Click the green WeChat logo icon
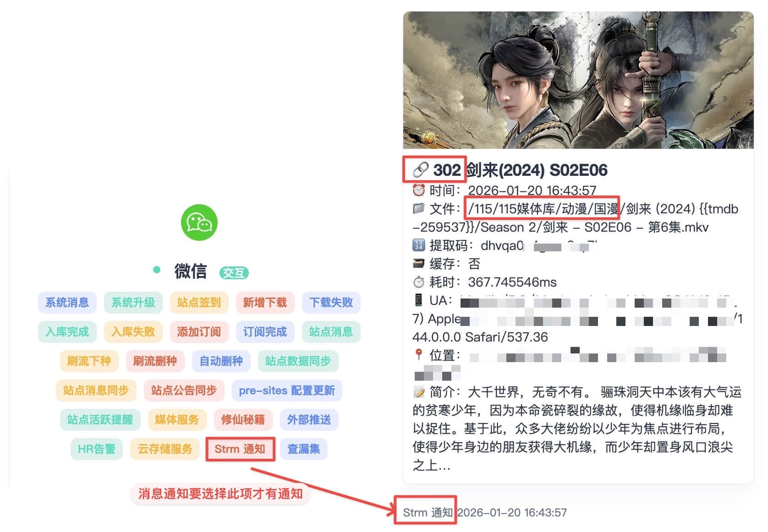 point(199,223)
